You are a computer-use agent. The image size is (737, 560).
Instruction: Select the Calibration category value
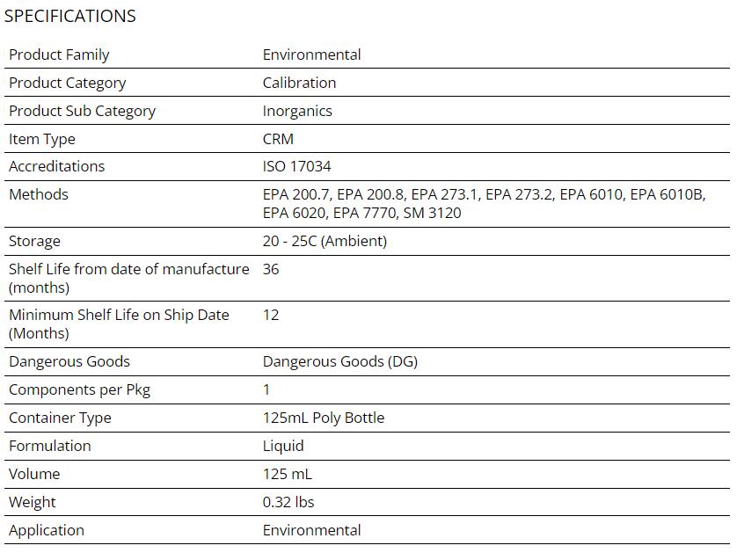pos(299,83)
